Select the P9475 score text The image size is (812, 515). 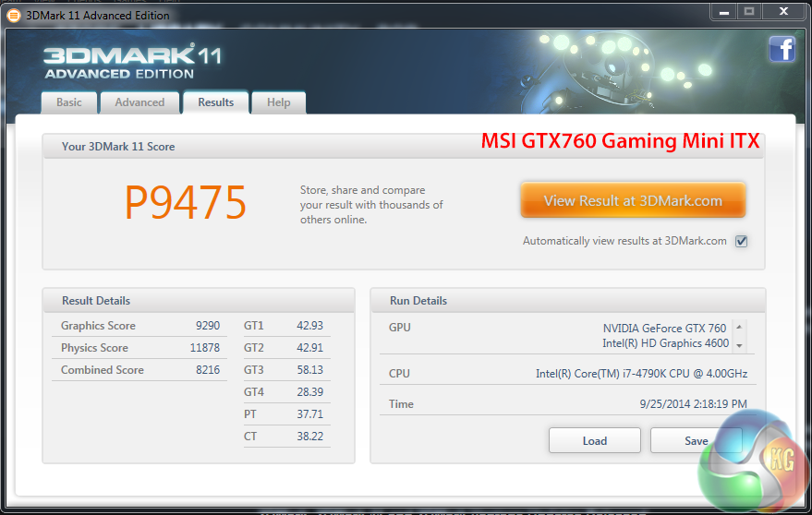click(186, 203)
